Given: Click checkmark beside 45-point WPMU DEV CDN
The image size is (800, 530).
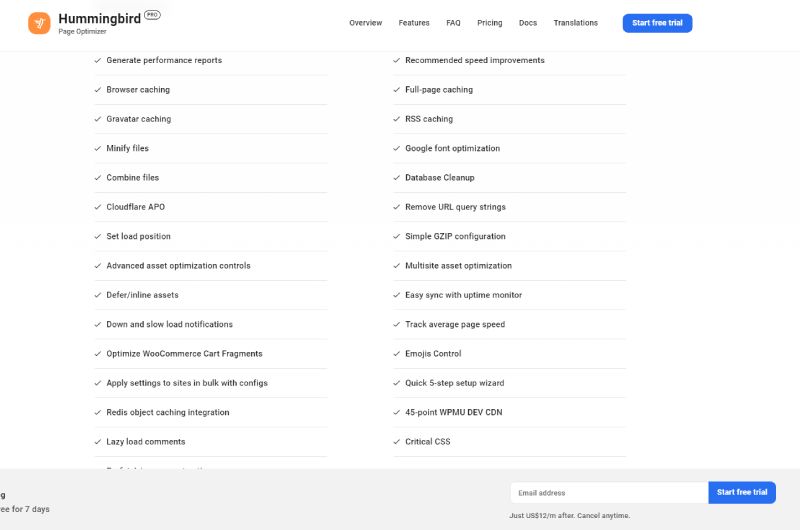Looking at the screenshot, I should [396, 412].
